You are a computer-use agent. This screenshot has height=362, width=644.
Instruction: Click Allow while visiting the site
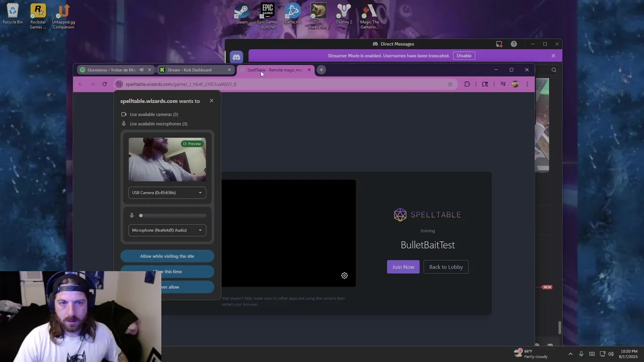coord(167,256)
